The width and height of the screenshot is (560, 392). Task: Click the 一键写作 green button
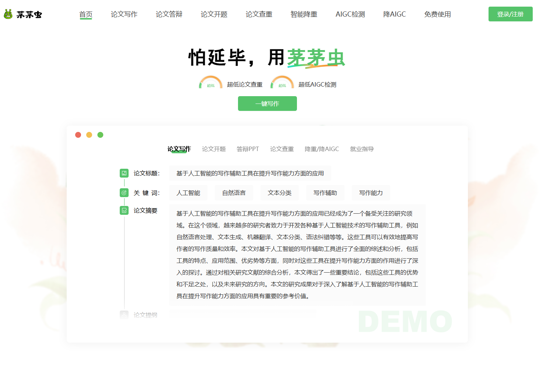(267, 104)
